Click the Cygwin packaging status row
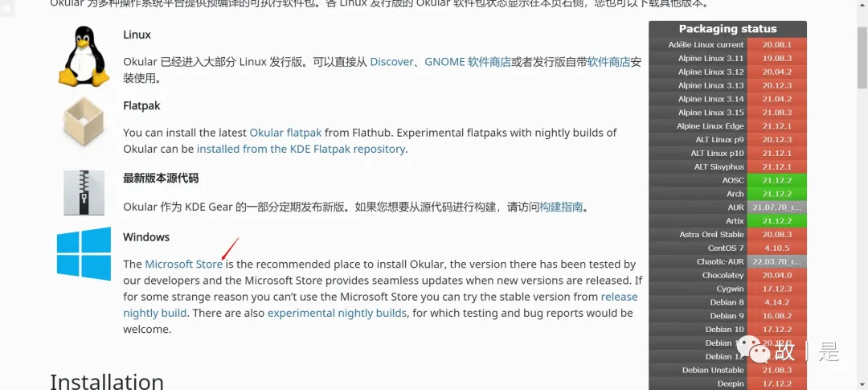 coord(727,289)
